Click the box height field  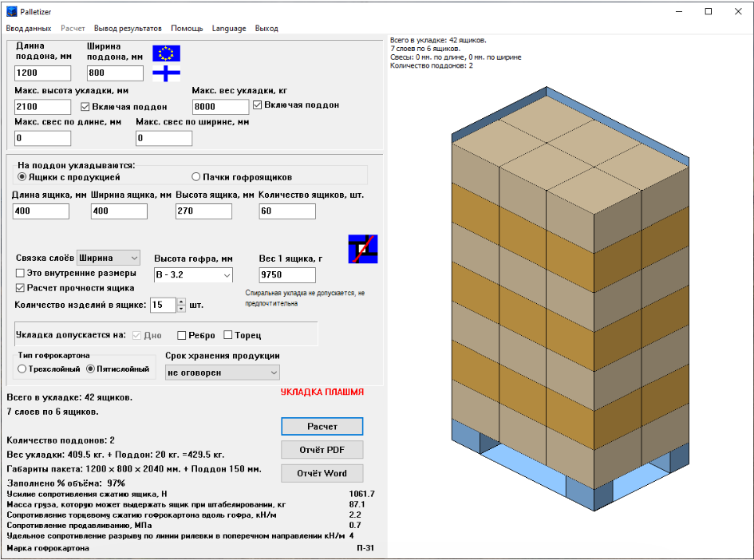(x=204, y=211)
